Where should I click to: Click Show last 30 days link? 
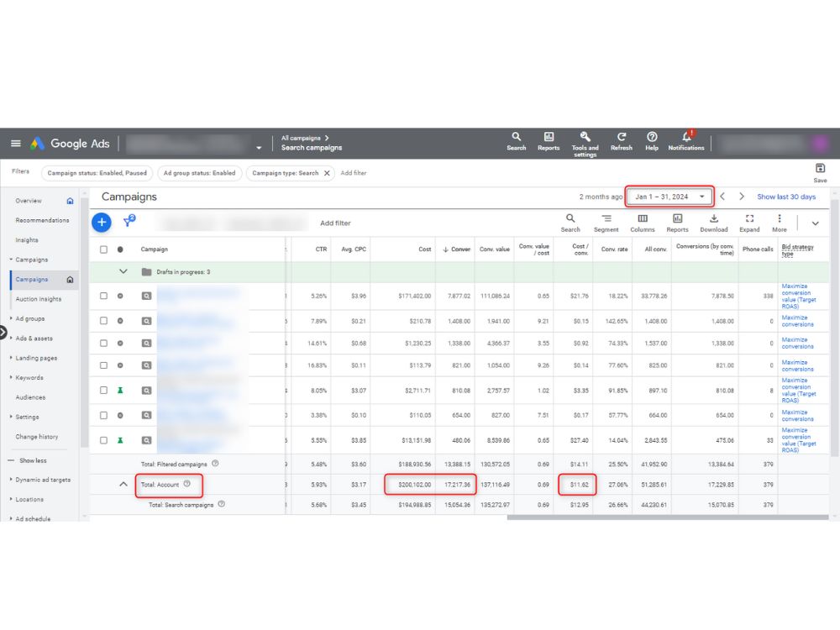[786, 197]
